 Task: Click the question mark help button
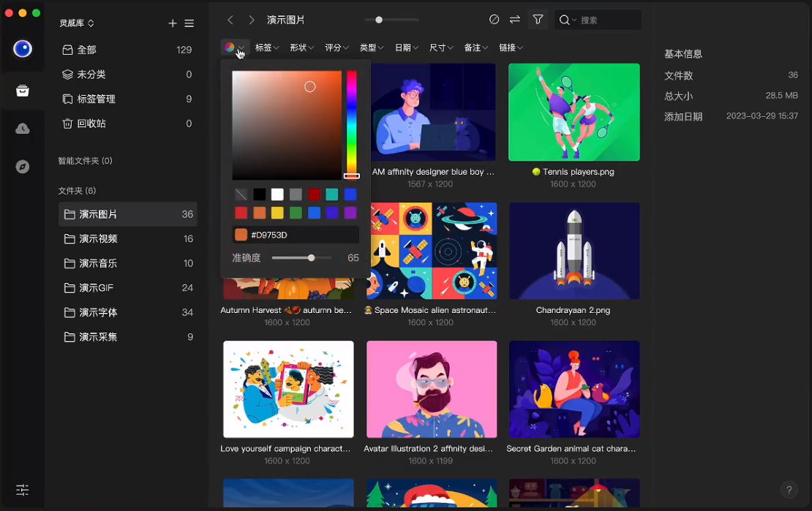[789, 490]
